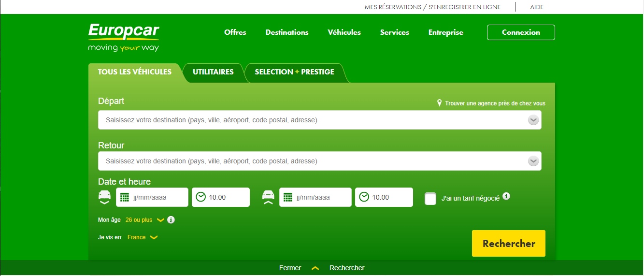Open return time 10:00 selector
This screenshot has height=276, width=644.
tap(384, 197)
